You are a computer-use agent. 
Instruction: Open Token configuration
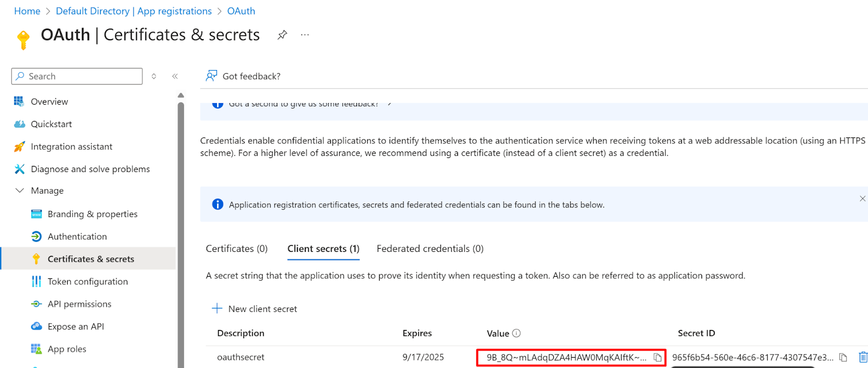(88, 282)
